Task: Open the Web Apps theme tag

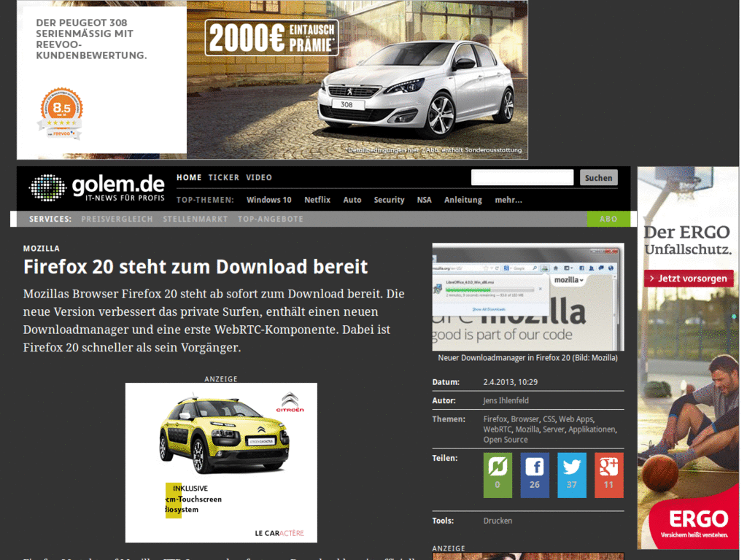Action: 576,419
